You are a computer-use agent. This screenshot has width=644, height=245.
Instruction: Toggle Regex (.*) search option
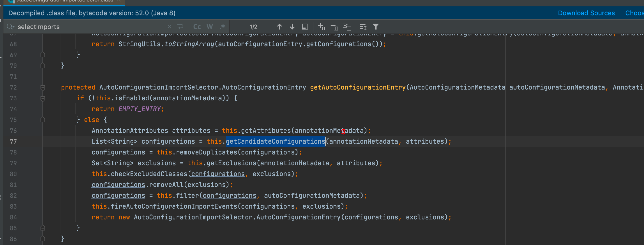click(x=222, y=27)
